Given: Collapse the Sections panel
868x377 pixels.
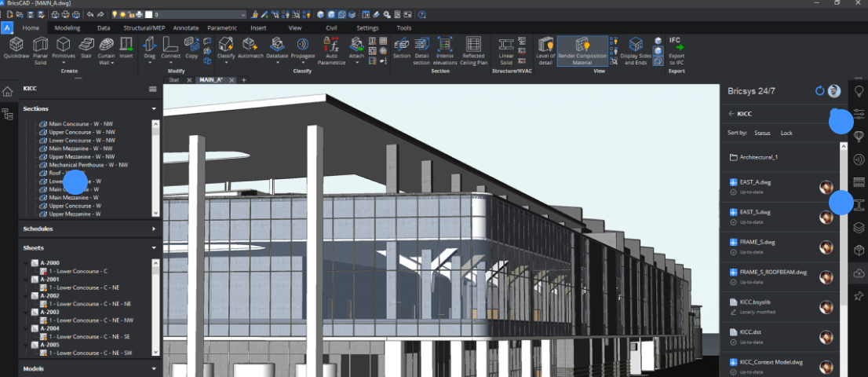Looking at the screenshot, I should [154, 108].
